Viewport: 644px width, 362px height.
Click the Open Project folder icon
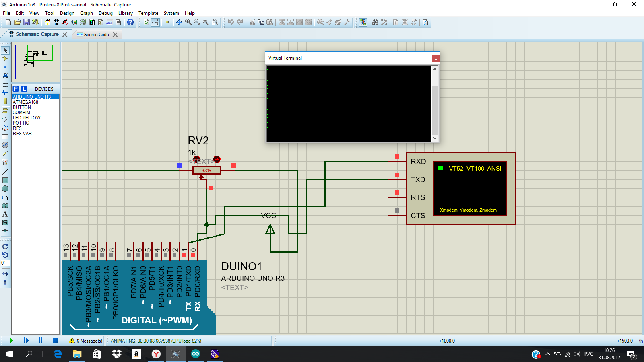point(18,22)
